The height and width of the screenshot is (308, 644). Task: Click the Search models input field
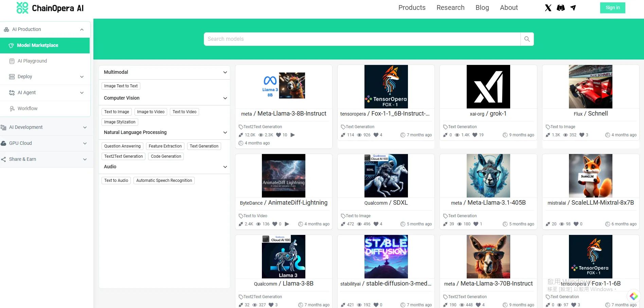pos(362,39)
